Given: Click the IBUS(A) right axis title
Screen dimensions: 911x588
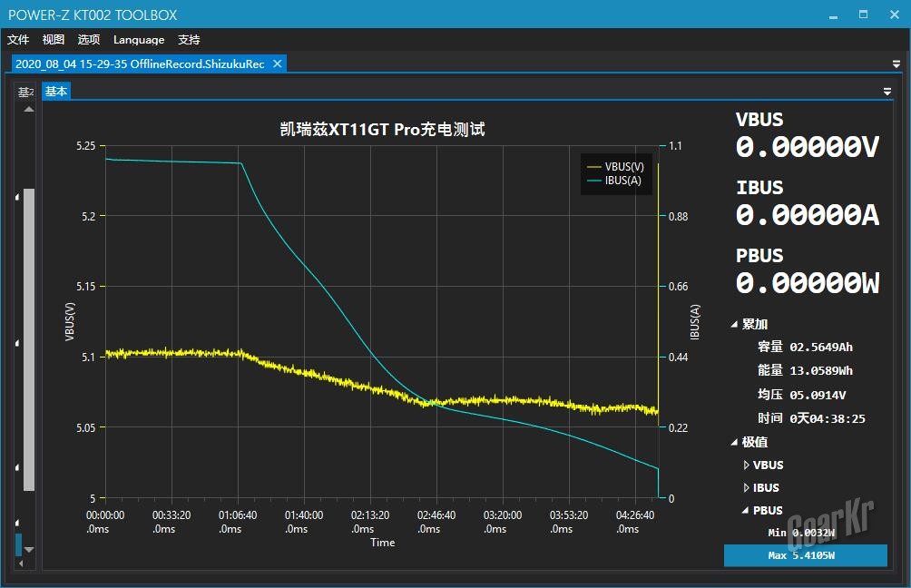Looking at the screenshot, I should click(695, 322).
